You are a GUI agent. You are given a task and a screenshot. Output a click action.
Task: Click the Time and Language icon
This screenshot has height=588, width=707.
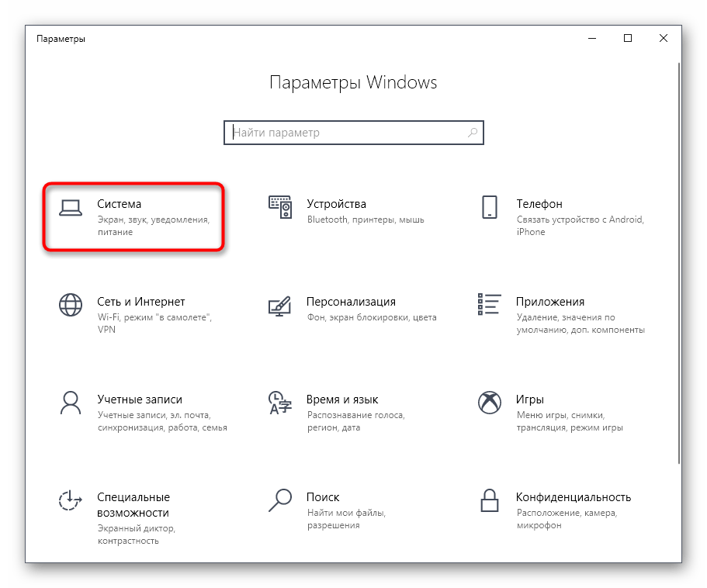(x=279, y=403)
